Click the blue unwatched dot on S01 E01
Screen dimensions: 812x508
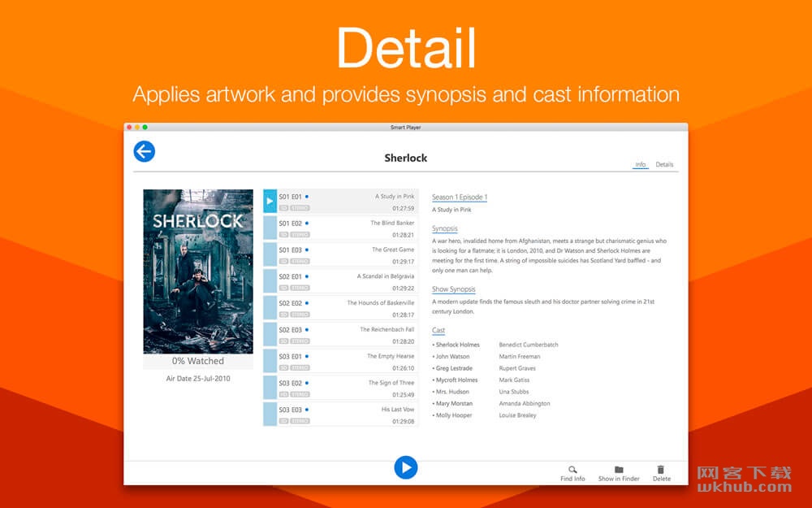[307, 197]
